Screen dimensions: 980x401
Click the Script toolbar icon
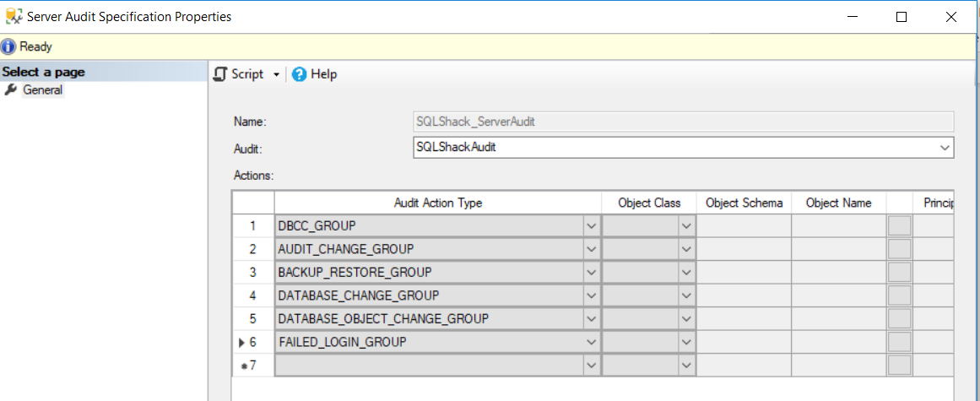click(x=220, y=74)
